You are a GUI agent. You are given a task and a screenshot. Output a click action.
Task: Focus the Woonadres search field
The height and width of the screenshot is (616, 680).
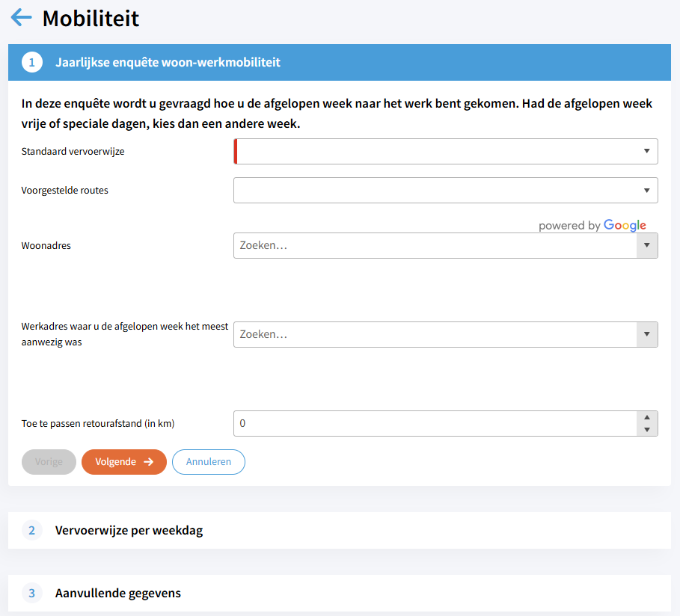tap(434, 245)
